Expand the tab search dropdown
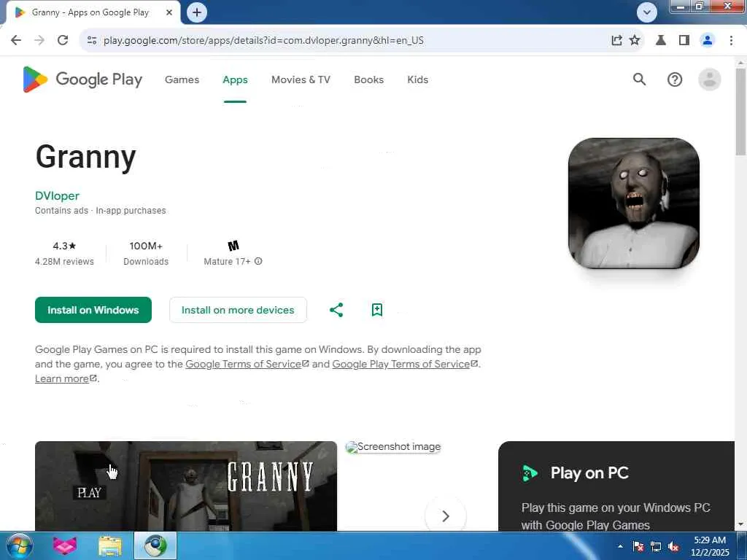 (647, 12)
